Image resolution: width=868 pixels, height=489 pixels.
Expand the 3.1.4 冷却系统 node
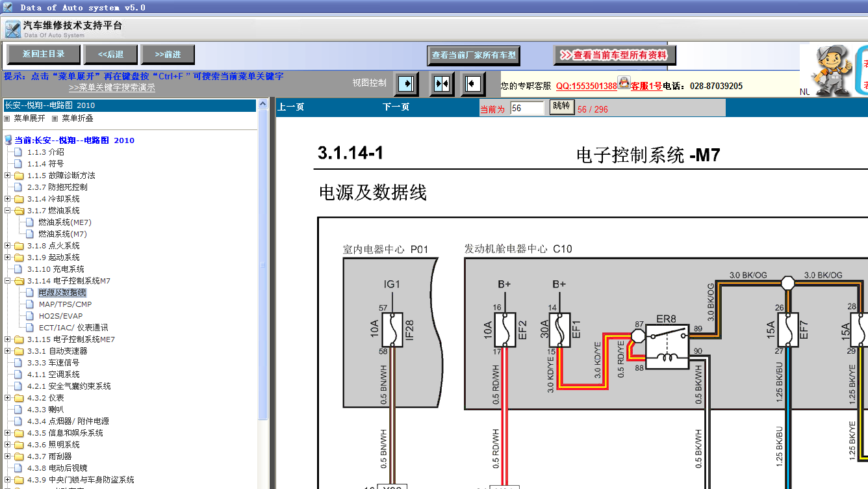pos(7,198)
